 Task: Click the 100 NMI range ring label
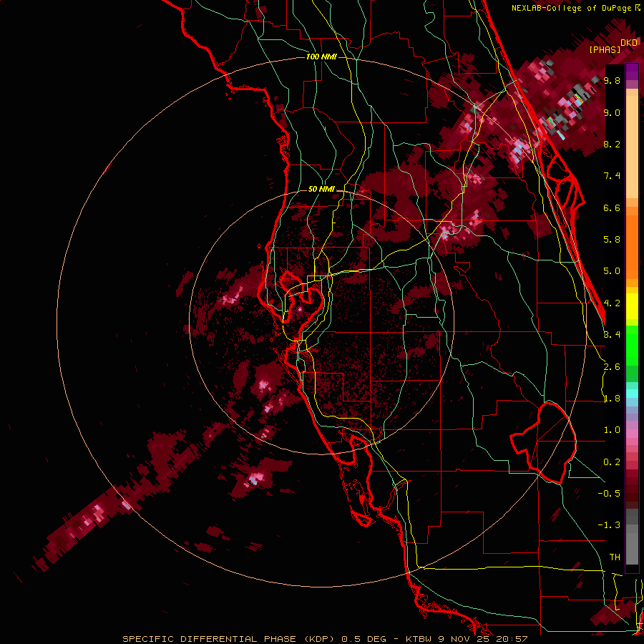(x=321, y=57)
